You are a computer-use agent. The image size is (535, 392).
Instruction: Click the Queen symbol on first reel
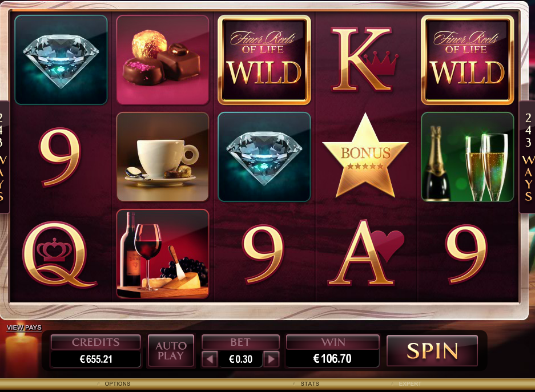tap(59, 255)
